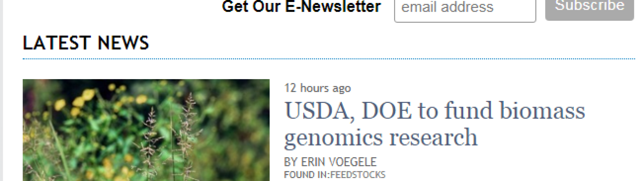Open the USDA, DOE biomass genomics headline

[435, 124]
